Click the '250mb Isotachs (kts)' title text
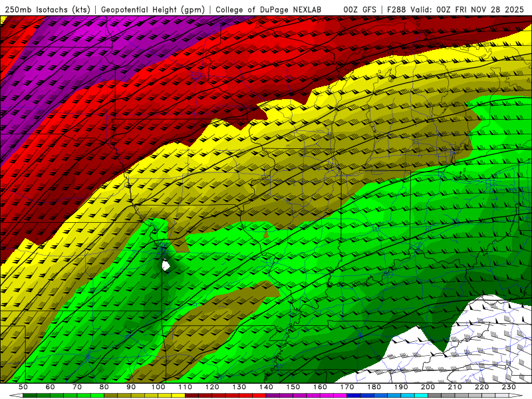Viewport: 532px width, 399px height. [x=48, y=10]
